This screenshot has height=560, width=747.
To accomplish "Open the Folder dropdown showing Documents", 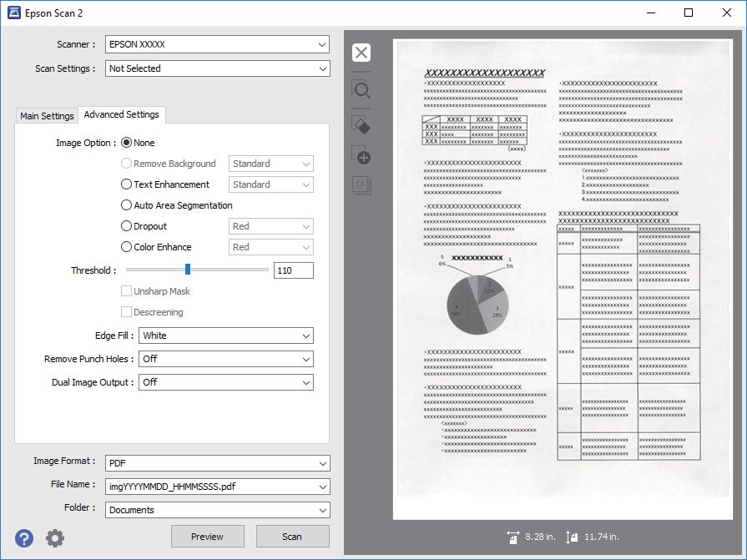I will 217,510.
